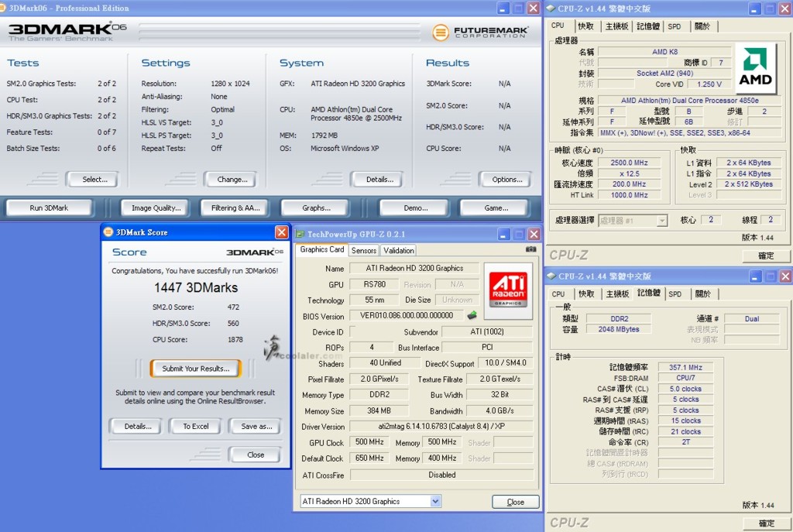Viewport: 793px width, 532px height.
Task: Launch Demo... in 3DMark06
Action: (414, 208)
